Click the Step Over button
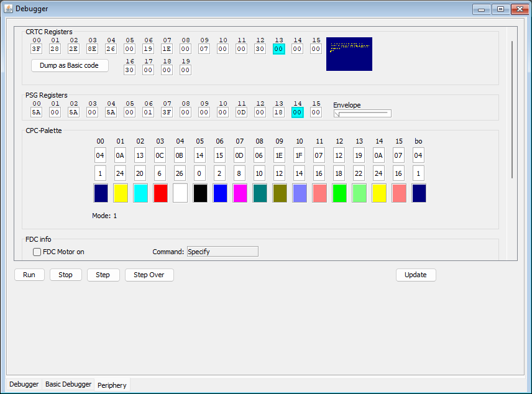The width and height of the screenshot is (532, 394). click(149, 275)
